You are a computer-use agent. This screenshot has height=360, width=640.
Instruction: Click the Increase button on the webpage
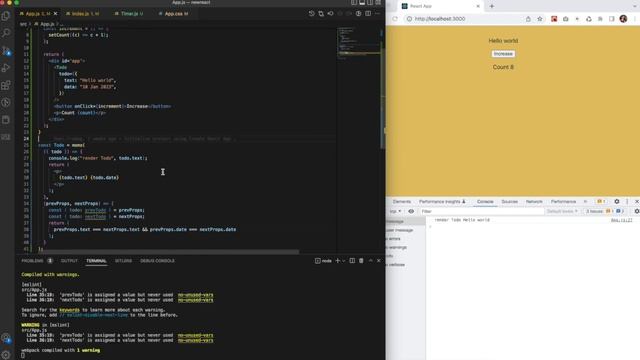click(x=503, y=54)
